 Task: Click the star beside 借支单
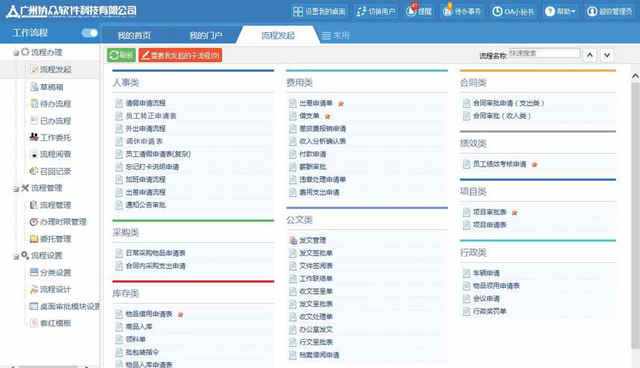pyautogui.click(x=327, y=116)
